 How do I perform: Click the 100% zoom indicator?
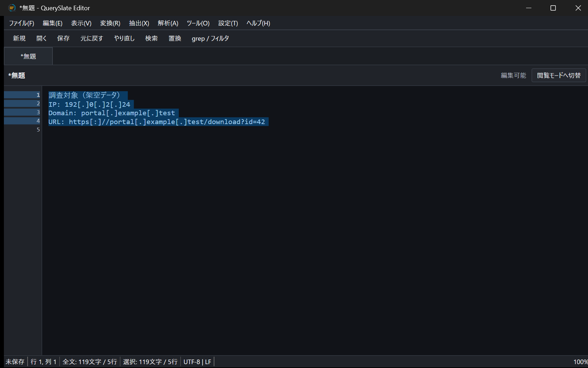[580, 362]
